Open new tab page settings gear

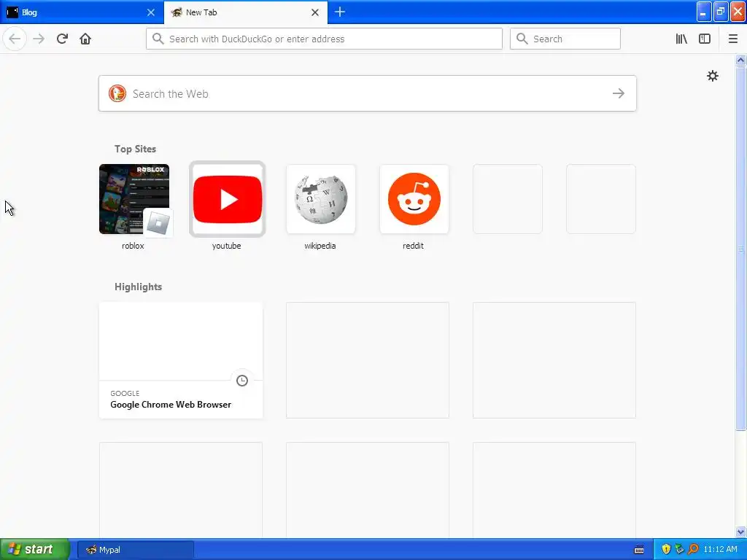tap(712, 76)
